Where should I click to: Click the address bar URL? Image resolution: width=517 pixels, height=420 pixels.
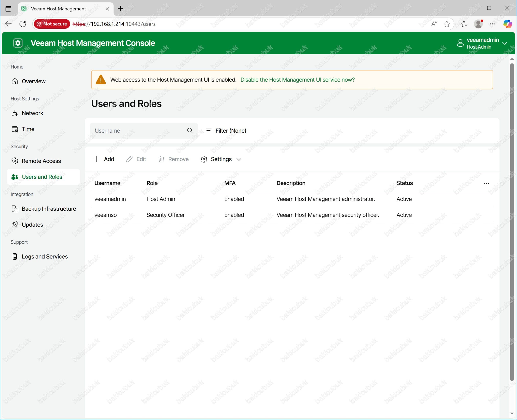click(x=114, y=24)
